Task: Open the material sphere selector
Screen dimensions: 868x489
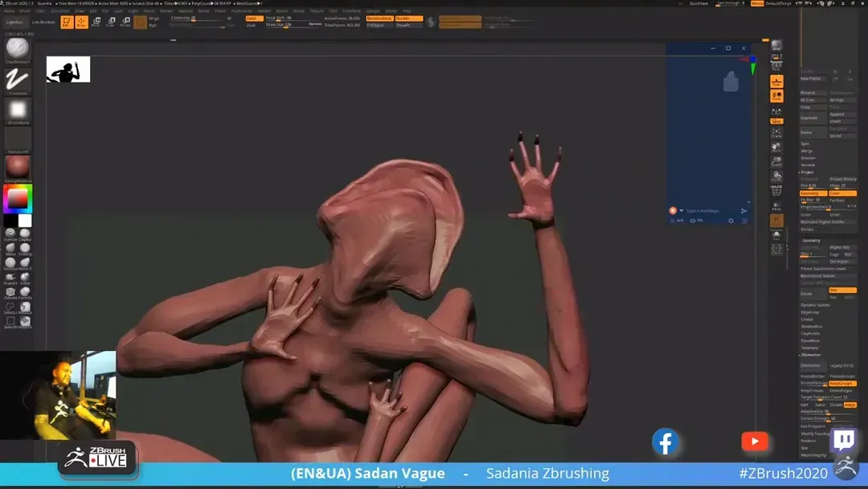Action: coord(18,167)
